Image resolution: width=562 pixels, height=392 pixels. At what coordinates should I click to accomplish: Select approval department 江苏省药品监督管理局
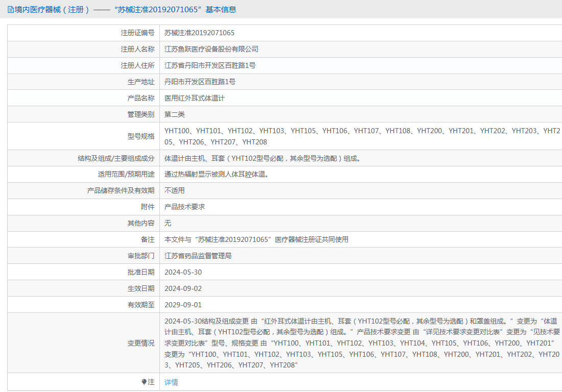(x=198, y=256)
